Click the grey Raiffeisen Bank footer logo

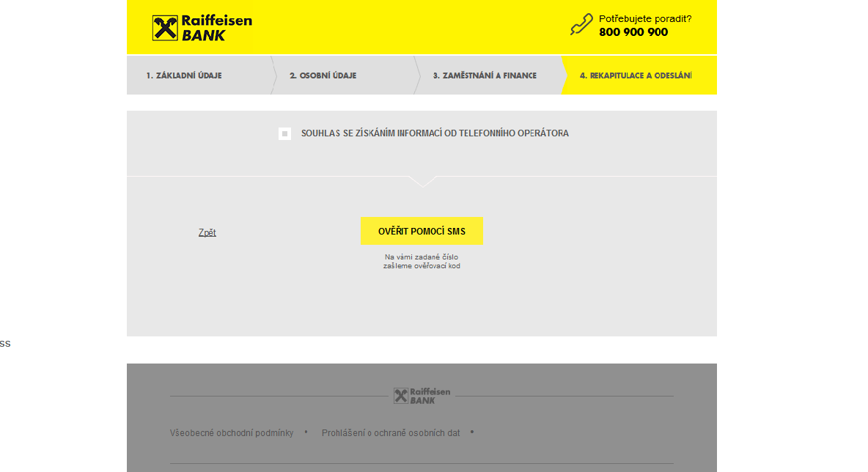click(x=422, y=396)
